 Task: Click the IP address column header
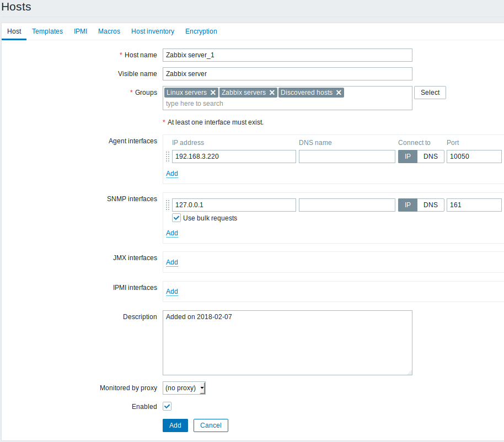(x=188, y=143)
